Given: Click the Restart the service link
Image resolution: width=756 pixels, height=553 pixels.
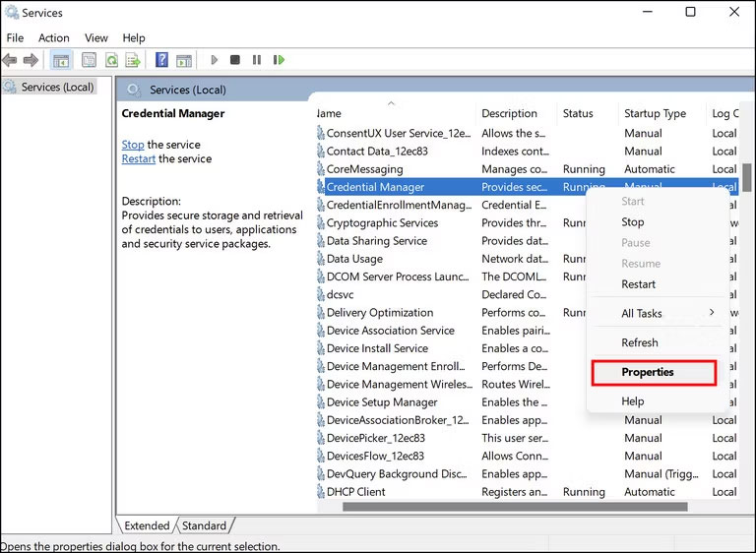Looking at the screenshot, I should 139,158.
